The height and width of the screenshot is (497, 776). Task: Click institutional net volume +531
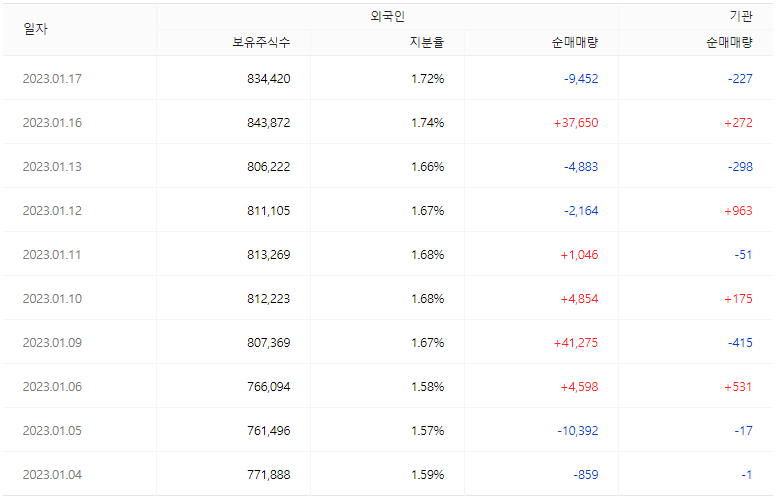(738, 387)
